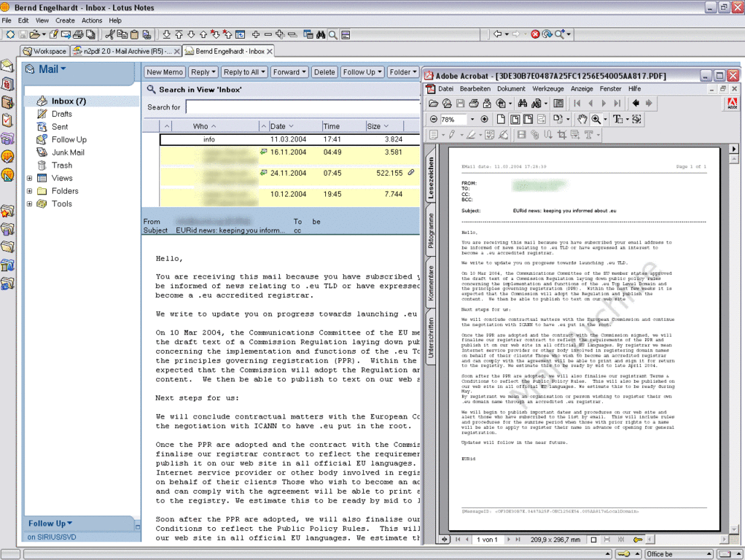Click the key icon in Acrobat status bar
This screenshot has width=745, height=560.
(638, 540)
